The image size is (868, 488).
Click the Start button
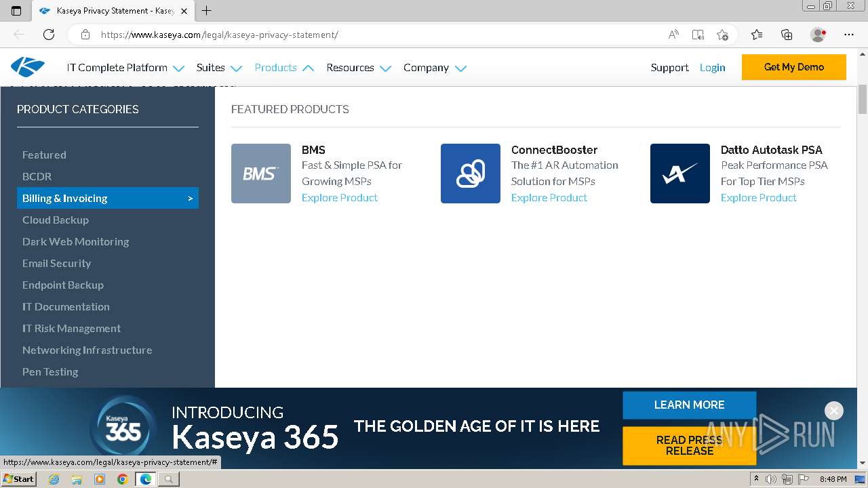[18, 479]
